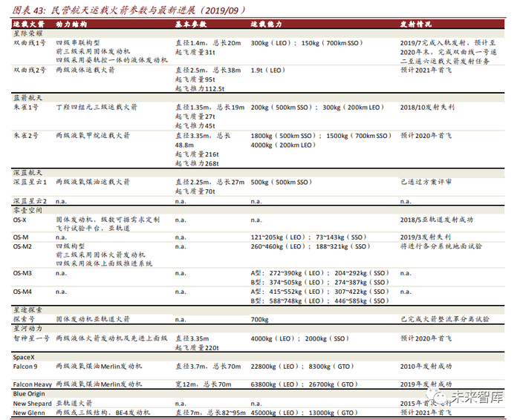Click 两级液体运载火箭 structure cell

[x=85, y=70]
